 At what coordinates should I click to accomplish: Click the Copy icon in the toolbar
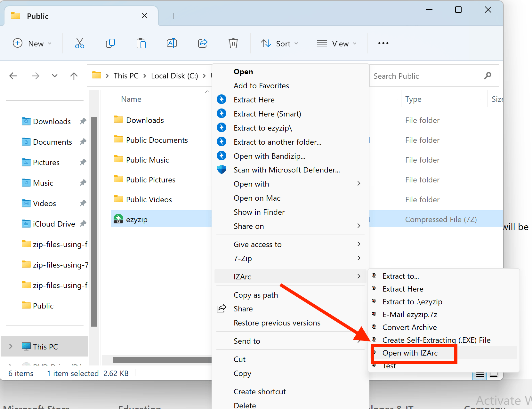pos(110,43)
